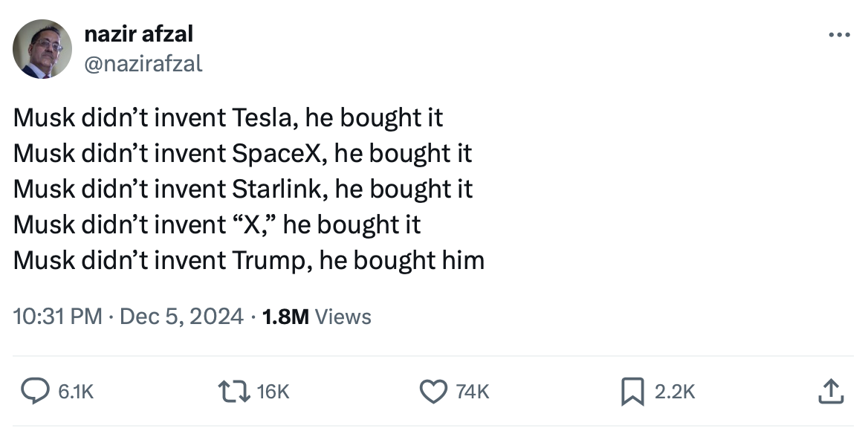Click the tweet line mentioning SpaceX
Image resolution: width=868 pixels, height=437 pixels.
242,153
